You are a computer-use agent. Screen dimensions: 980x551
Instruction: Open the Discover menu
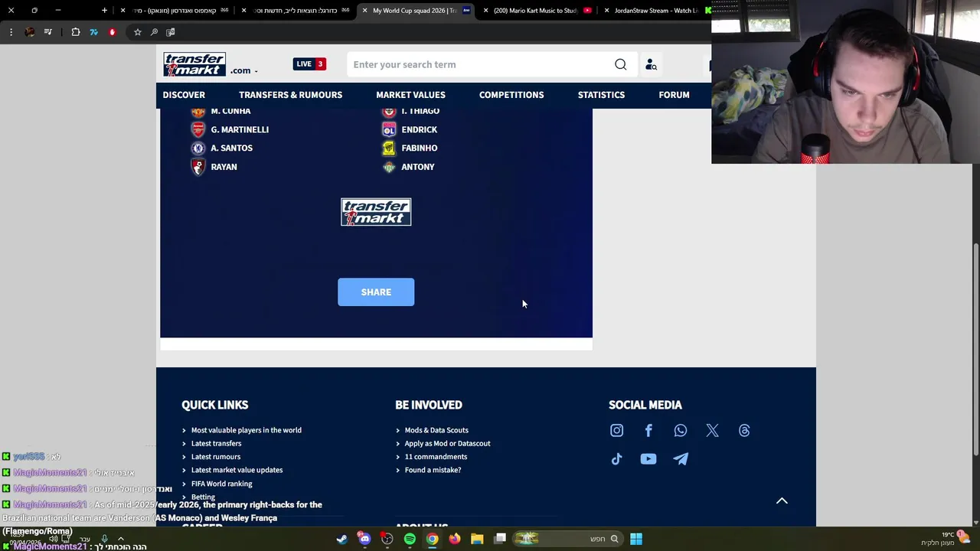click(184, 95)
